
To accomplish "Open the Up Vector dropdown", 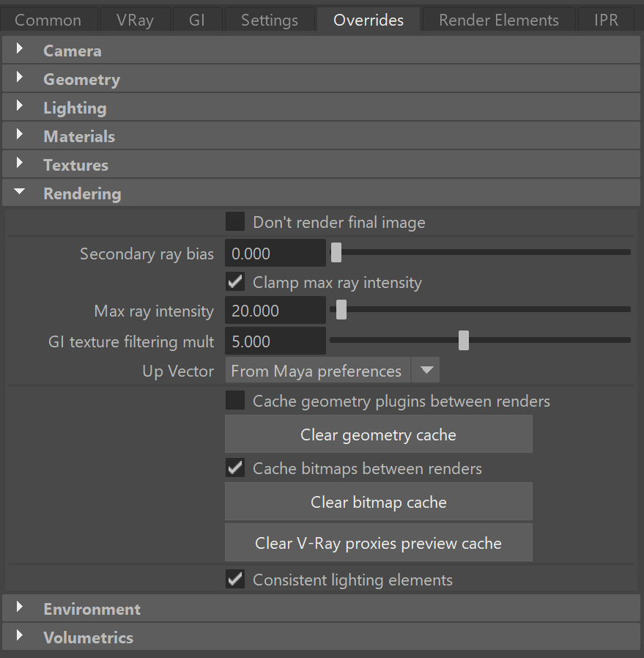I will 333,370.
